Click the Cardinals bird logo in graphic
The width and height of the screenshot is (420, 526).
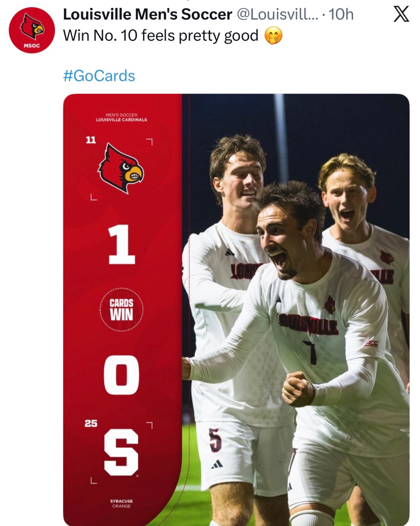[x=121, y=168]
